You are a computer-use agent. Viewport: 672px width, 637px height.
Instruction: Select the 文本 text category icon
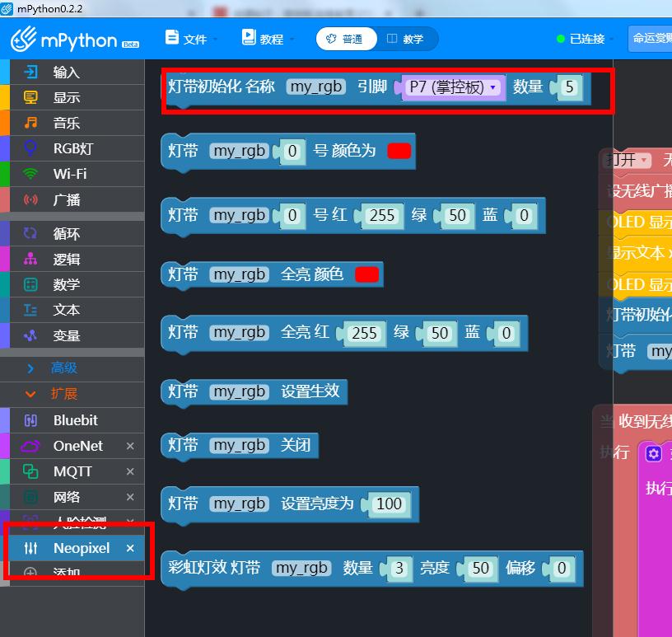click(30, 310)
